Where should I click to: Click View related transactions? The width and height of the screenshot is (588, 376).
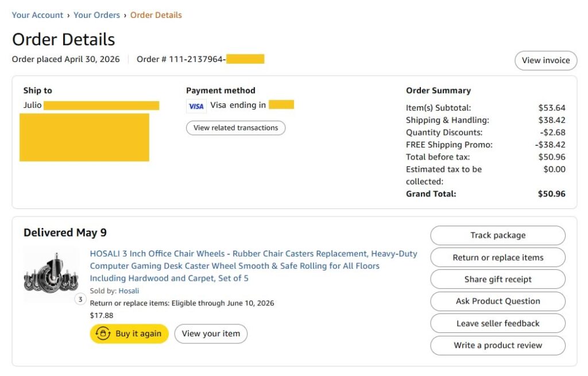pyautogui.click(x=235, y=128)
